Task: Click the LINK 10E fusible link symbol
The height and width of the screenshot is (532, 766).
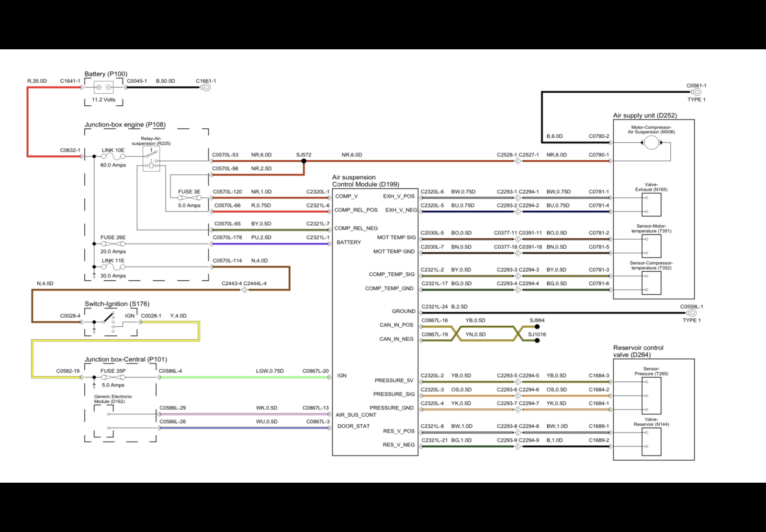Action: [x=113, y=156]
